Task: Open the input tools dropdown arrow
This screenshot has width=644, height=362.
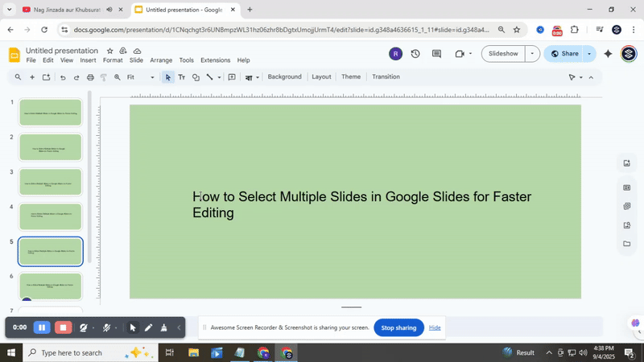Action: 258,77
